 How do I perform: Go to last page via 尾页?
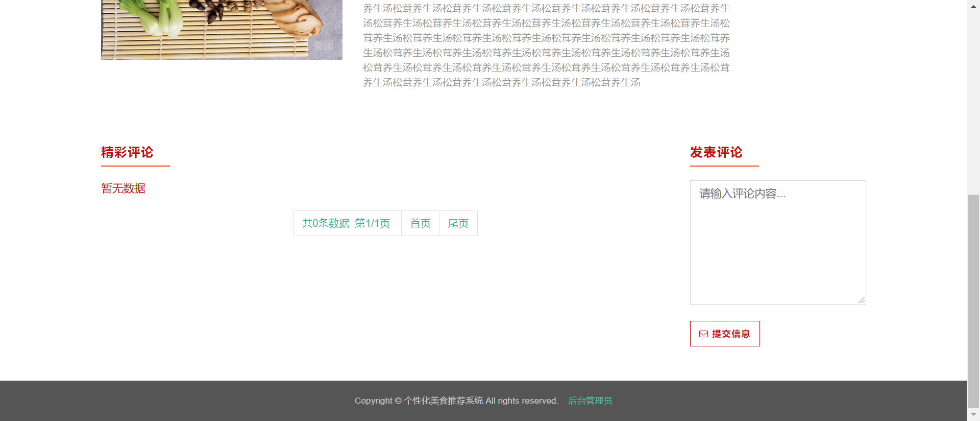tap(458, 223)
